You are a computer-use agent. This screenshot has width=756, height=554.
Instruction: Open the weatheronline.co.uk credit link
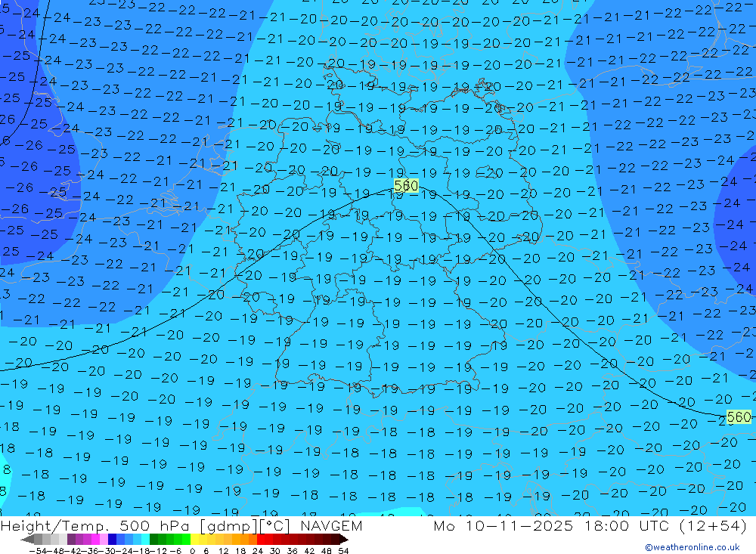pyautogui.click(x=692, y=547)
